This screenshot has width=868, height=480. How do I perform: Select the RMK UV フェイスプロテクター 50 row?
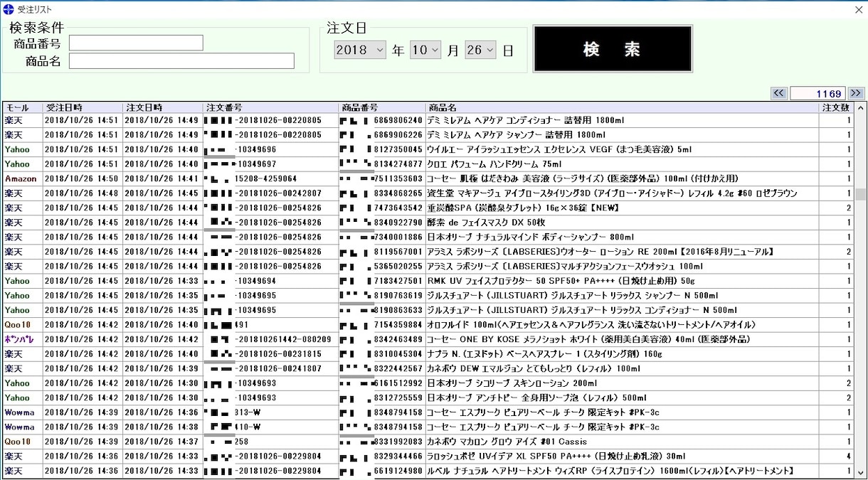(x=428, y=280)
